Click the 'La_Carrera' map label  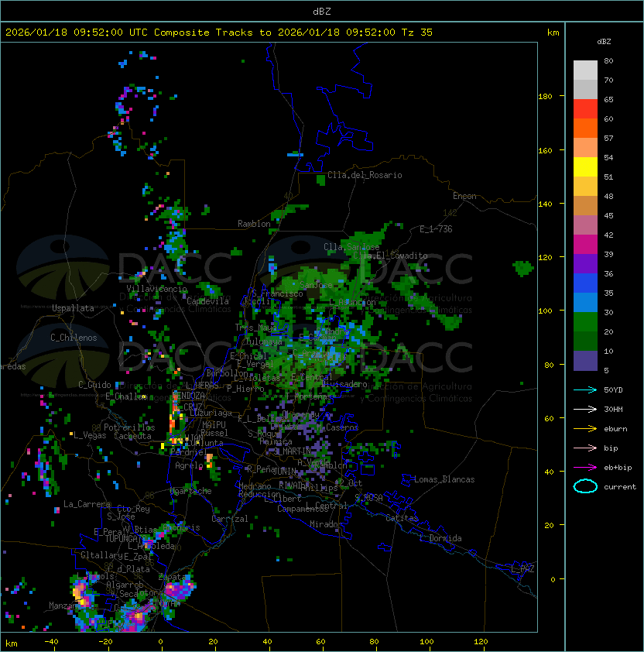87,504
